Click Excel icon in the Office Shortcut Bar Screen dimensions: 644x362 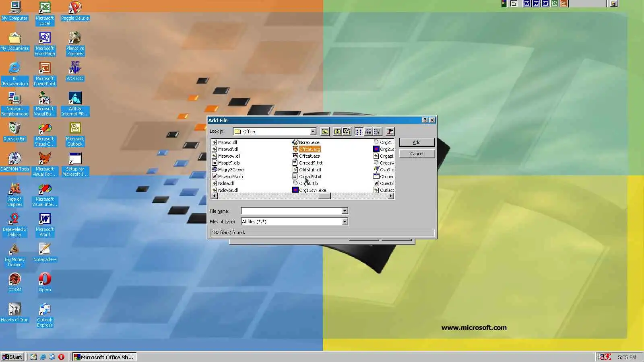tap(555, 4)
